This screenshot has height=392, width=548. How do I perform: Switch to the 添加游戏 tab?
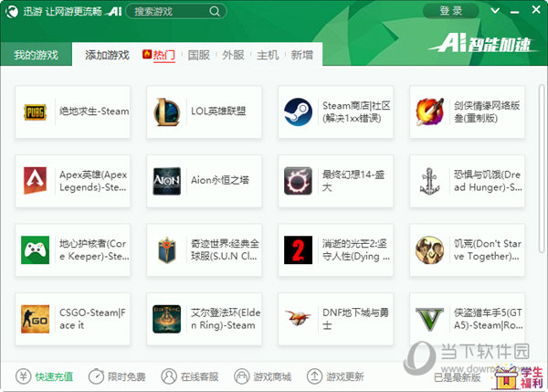(107, 55)
